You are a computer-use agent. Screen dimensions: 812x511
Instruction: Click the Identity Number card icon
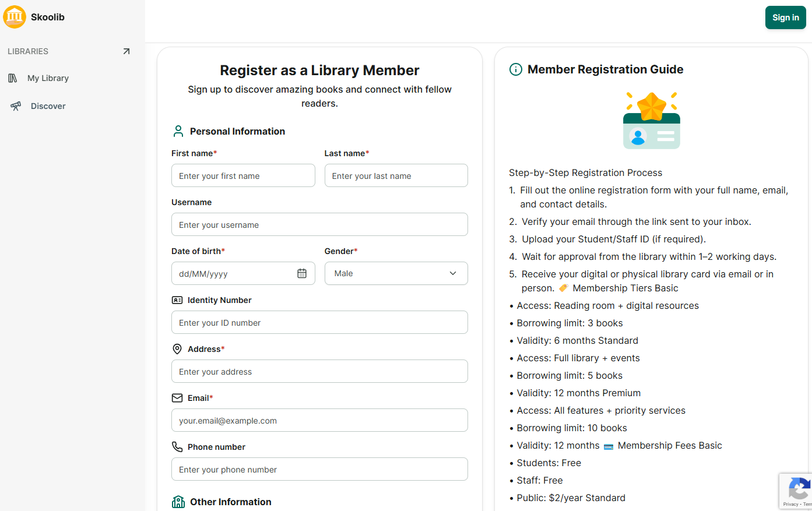(177, 300)
